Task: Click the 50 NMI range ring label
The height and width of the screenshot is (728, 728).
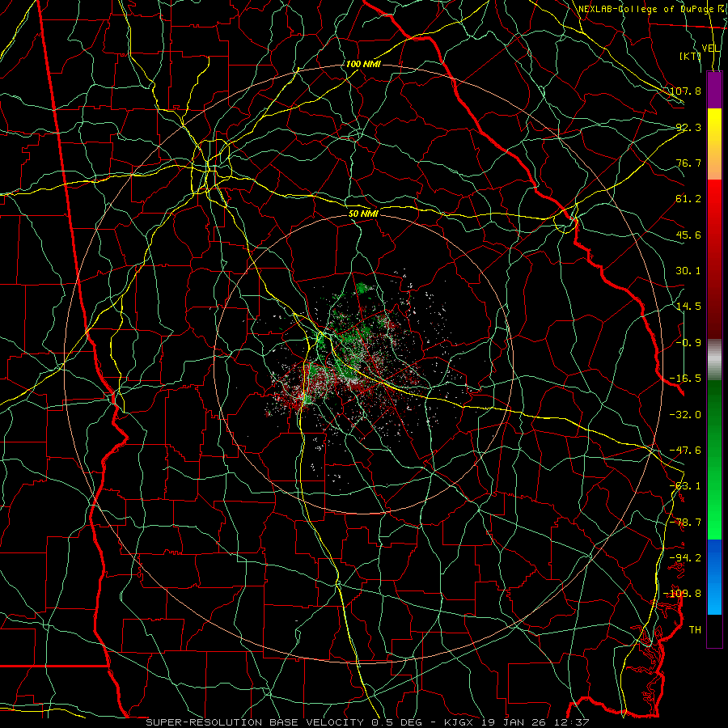Action: 363,214
